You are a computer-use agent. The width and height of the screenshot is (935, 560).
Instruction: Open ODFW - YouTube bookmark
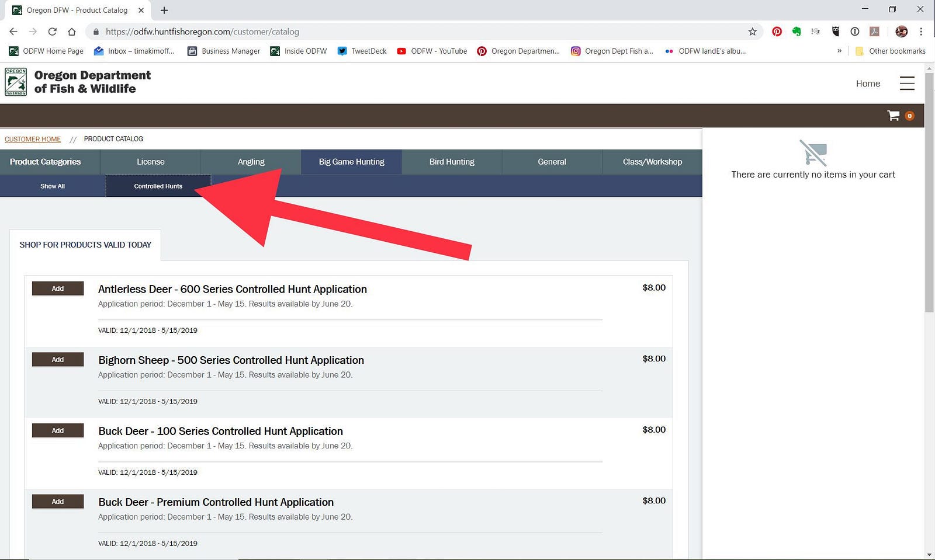click(x=432, y=51)
